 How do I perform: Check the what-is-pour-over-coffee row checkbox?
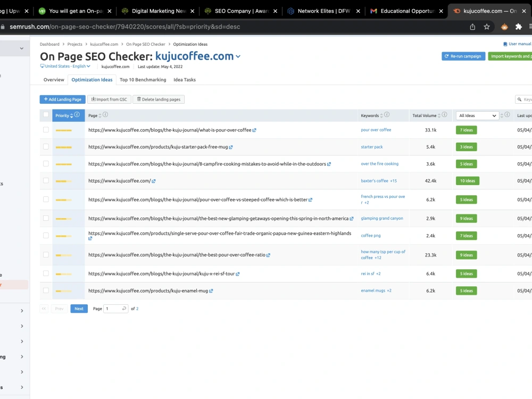[x=46, y=130]
